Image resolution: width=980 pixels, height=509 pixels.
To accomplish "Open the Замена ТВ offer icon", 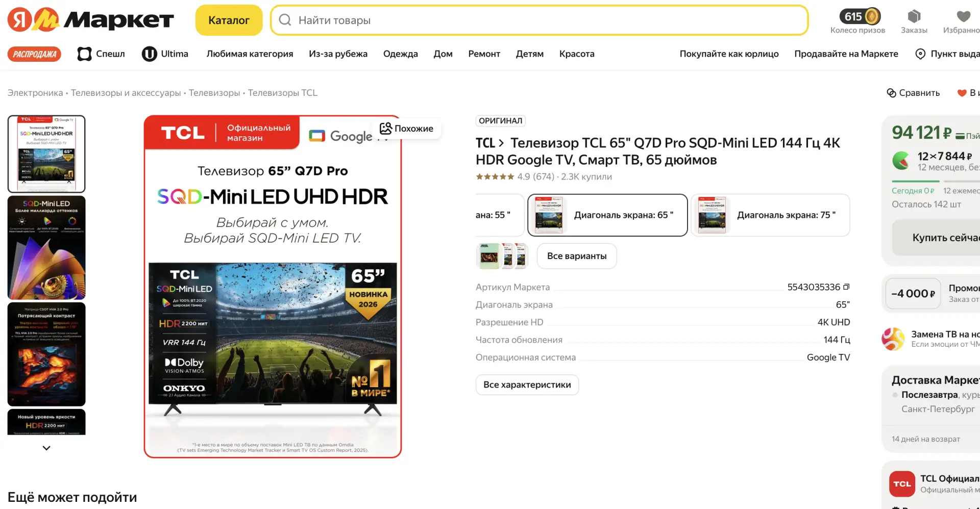I will click(893, 339).
